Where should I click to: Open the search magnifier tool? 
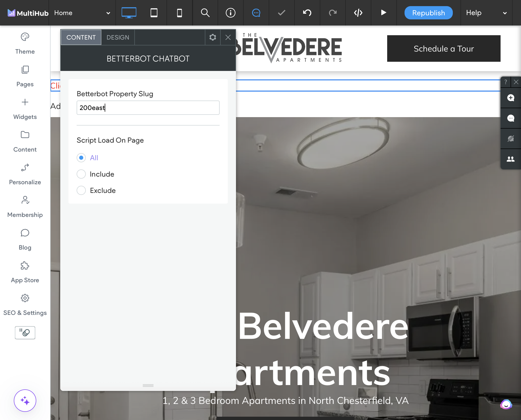[205, 13]
